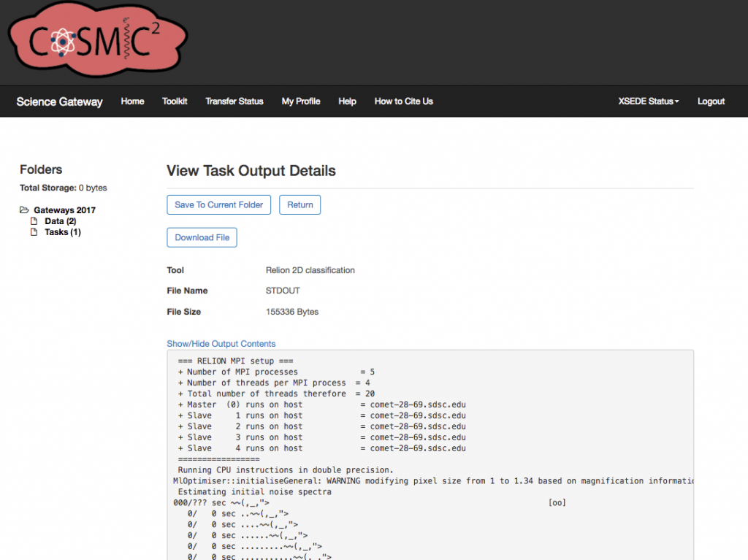Open the Help page
Screen dimensions: 748x560
tap(347, 101)
